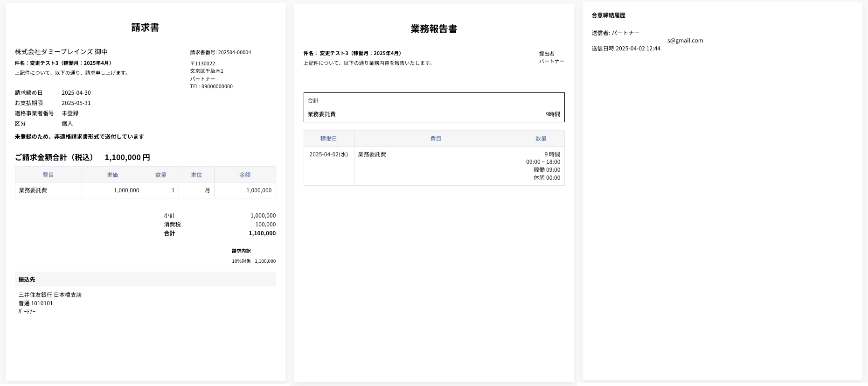This screenshot has width=868, height=386.
Task: Click the 合計 label in the report summary box
Action: 313,101
